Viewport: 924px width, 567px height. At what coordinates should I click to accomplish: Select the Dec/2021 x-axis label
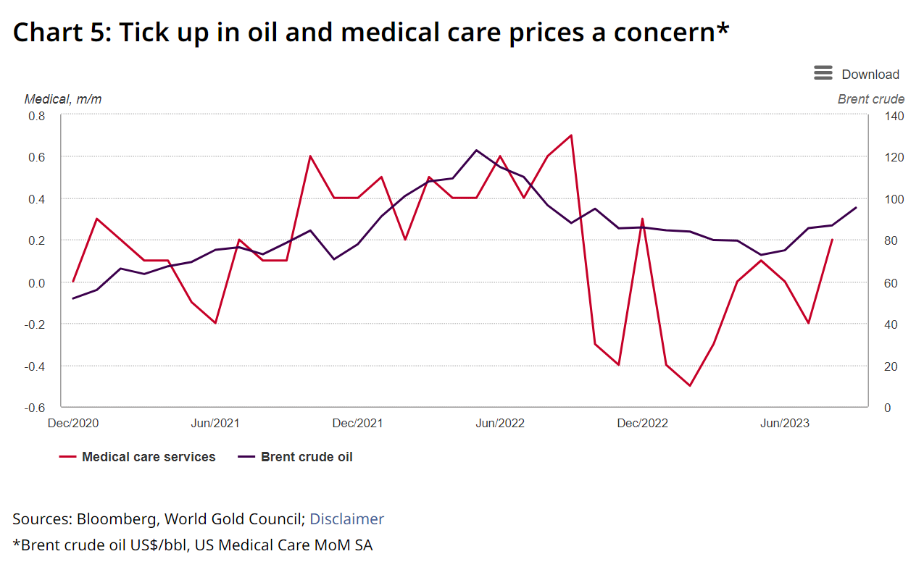pos(357,423)
